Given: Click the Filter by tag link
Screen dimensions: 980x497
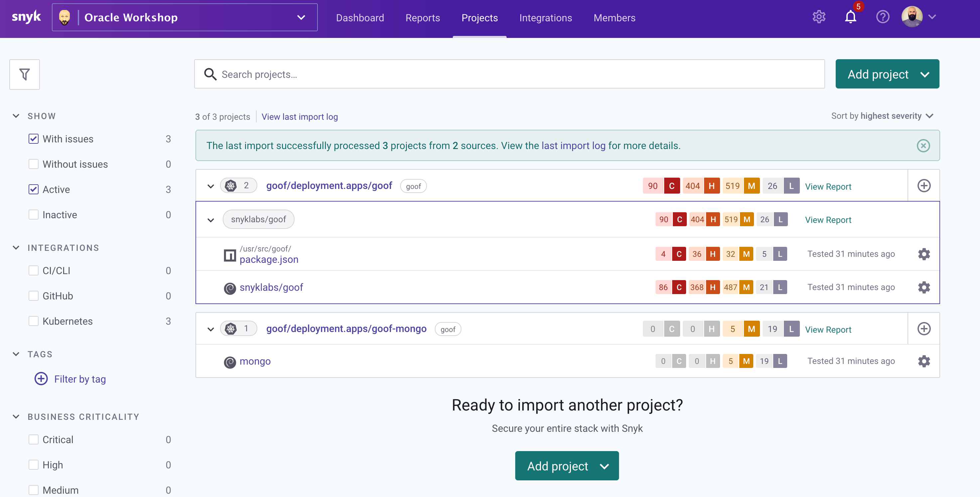Looking at the screenshot, I should point(80,379).
